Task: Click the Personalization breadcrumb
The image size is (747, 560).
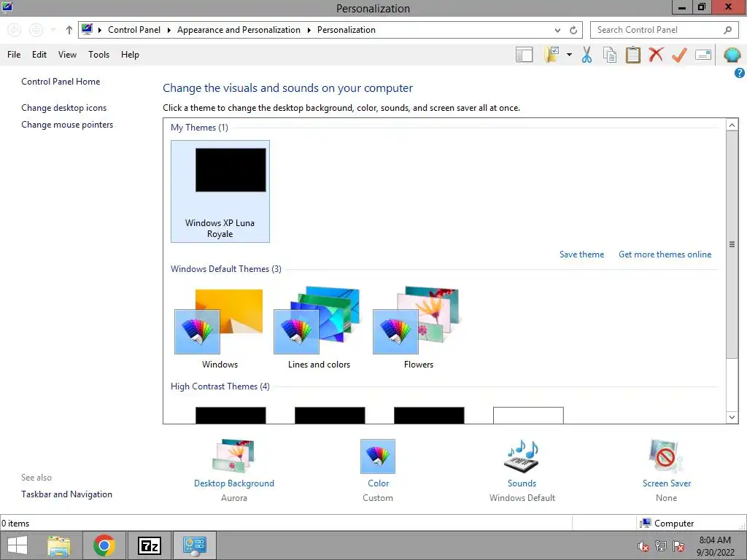Action: [347, 29]
